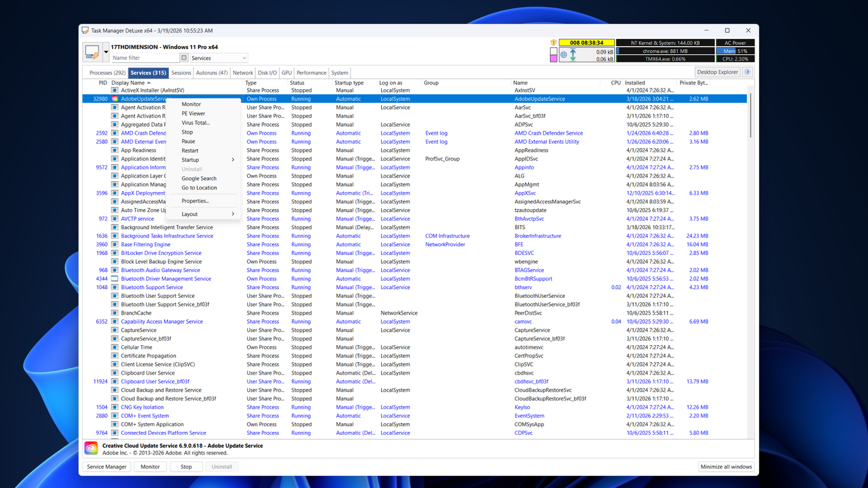The width and height of the screenshot is (868, 488).
Task: Choose PE Viewer in the context menu
Action: [x=203, y=113]
